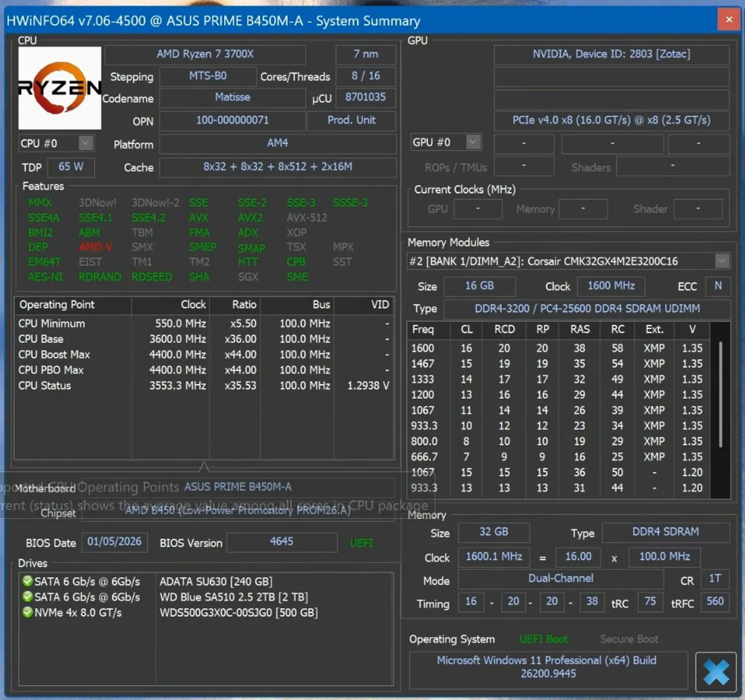745x700 pixels.
Task: Click the Prod. Unit field
Action: pyautogui.click(x=351, y=120)
